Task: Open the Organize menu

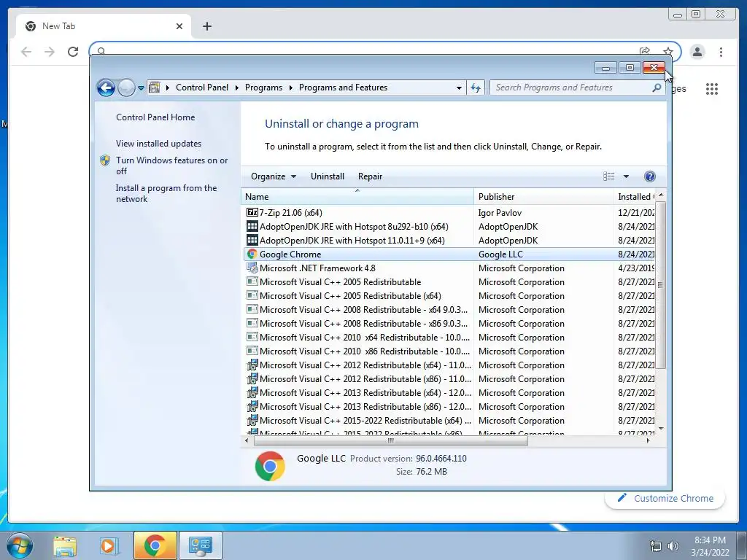Action: (x=274, y=176)
